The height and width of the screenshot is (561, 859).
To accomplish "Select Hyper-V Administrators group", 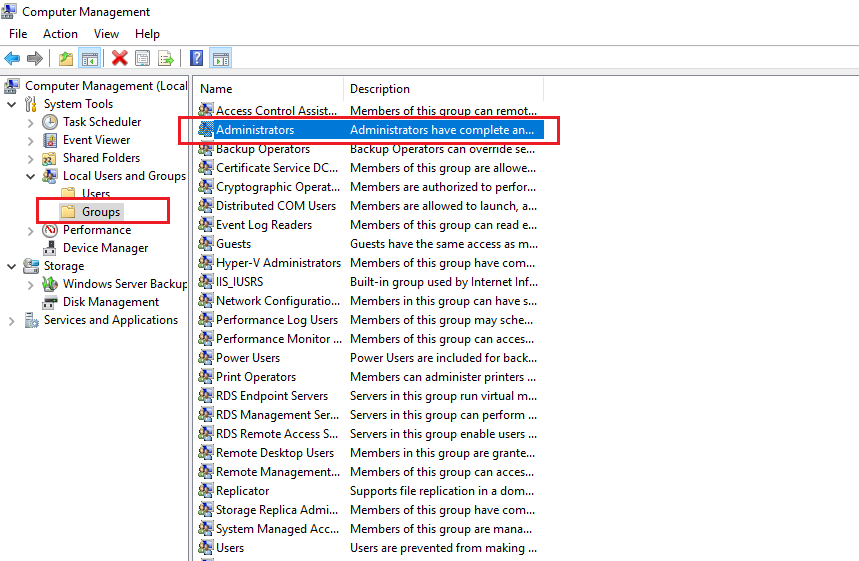I will (x=278, y=263).
